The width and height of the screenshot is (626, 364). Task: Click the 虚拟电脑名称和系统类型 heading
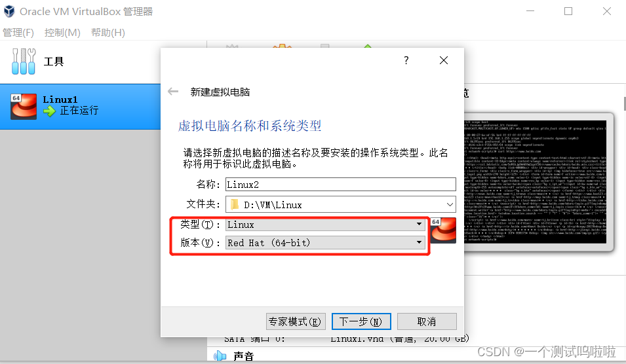(x=250, y=126)
